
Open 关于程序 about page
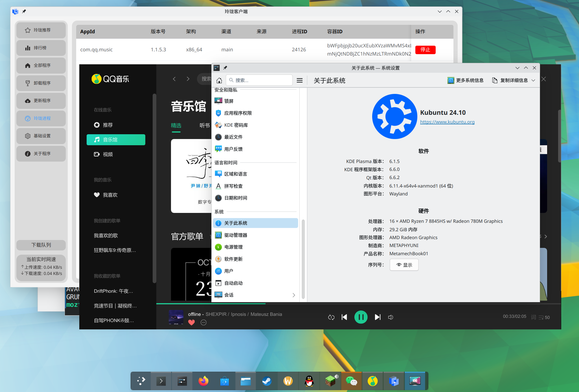[x=41, y=154]
